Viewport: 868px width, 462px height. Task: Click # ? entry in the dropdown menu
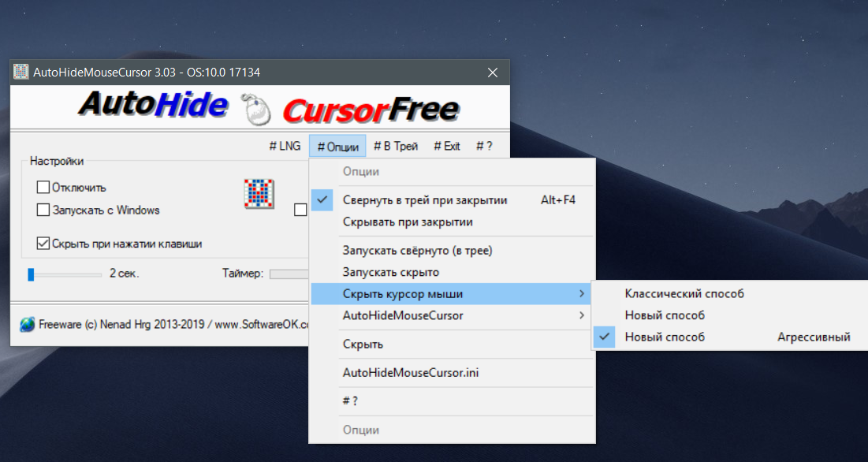point(452,401)
